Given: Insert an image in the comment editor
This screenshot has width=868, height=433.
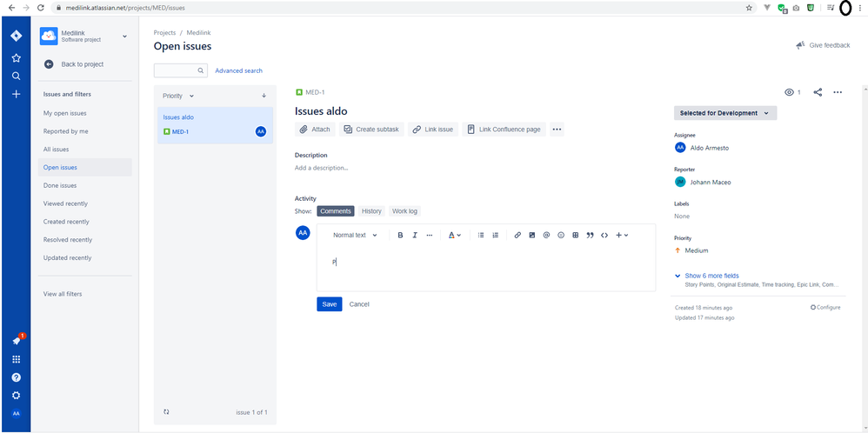Looking at the screenshot, I should 532,235.
